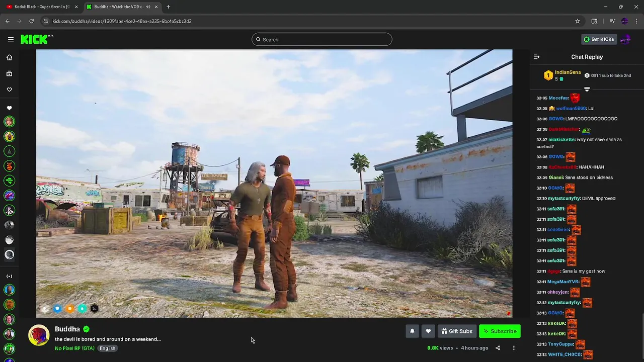Click username Mocefus in chat
Image resolution: width=644 pixels, height=362 pixels.
pos(558,98)
